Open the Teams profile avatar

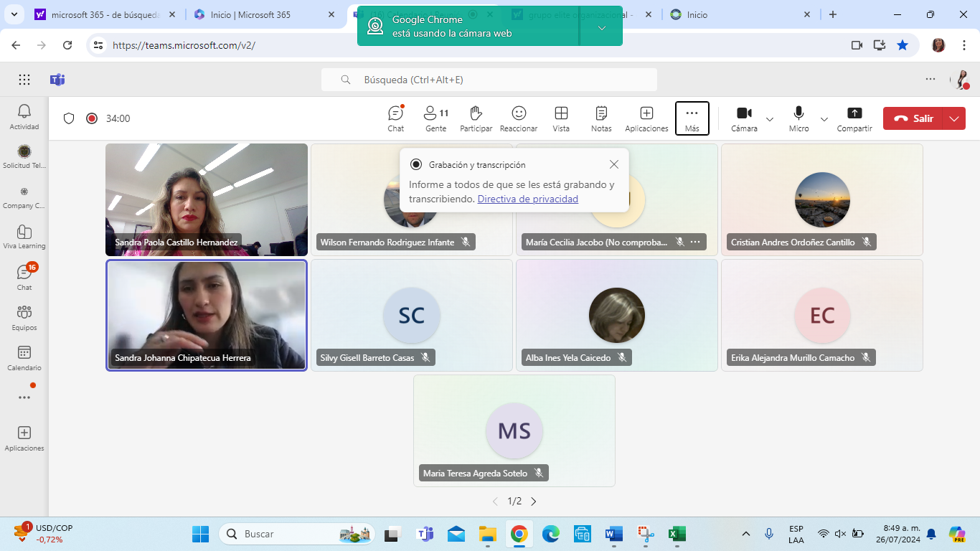[x=961, y=80]
